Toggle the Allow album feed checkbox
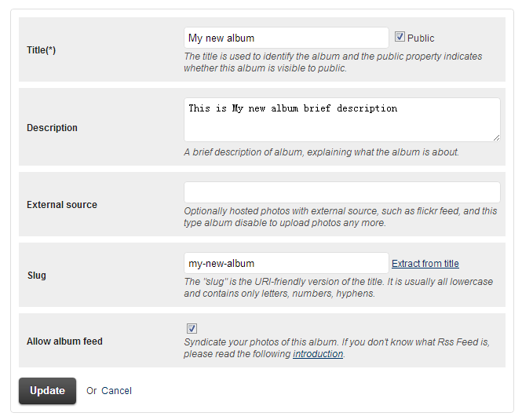 [x=192, y=328]
